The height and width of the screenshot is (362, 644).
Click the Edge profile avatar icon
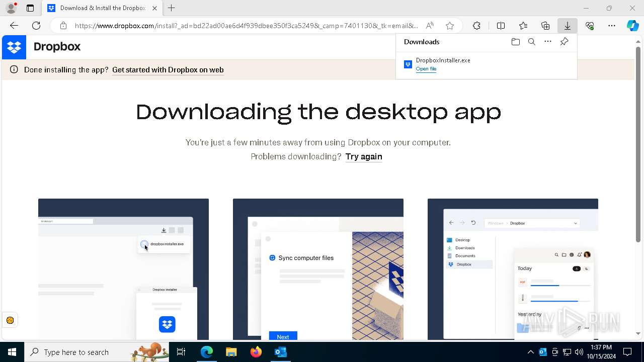pyautogui.click(x=11, y=8)
